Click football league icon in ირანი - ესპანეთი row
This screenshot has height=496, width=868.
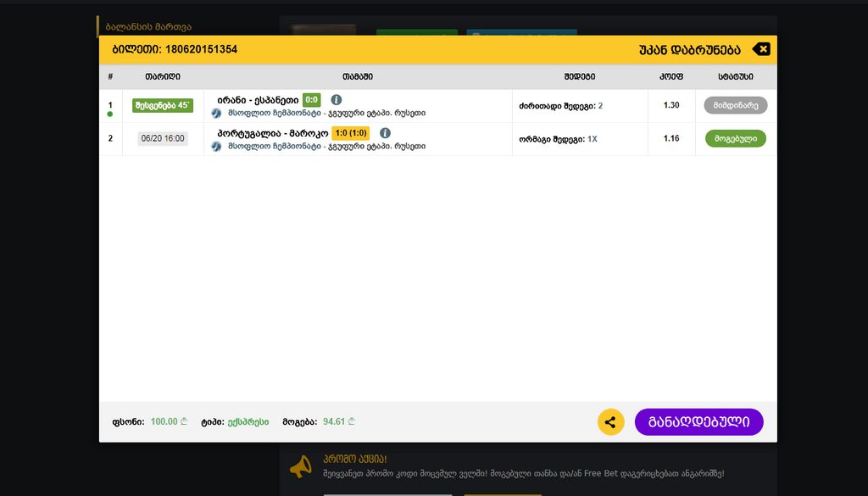pos(216,113)
